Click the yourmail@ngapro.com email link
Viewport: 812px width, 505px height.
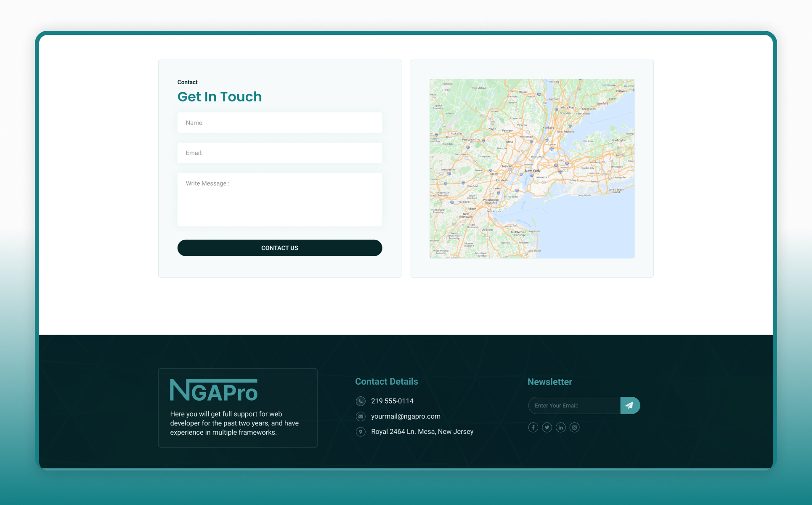click(x=406, y=416)
